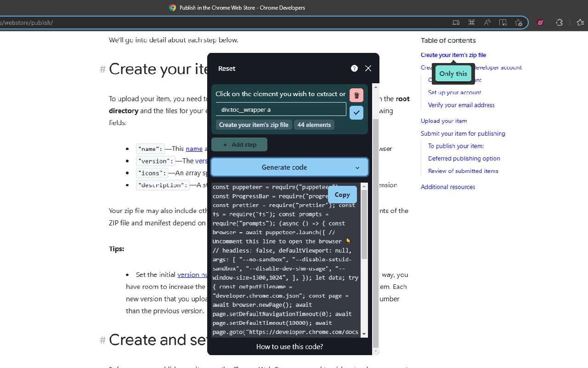
Task: Open 'Verify your email address' link
Action: [461, 105]
